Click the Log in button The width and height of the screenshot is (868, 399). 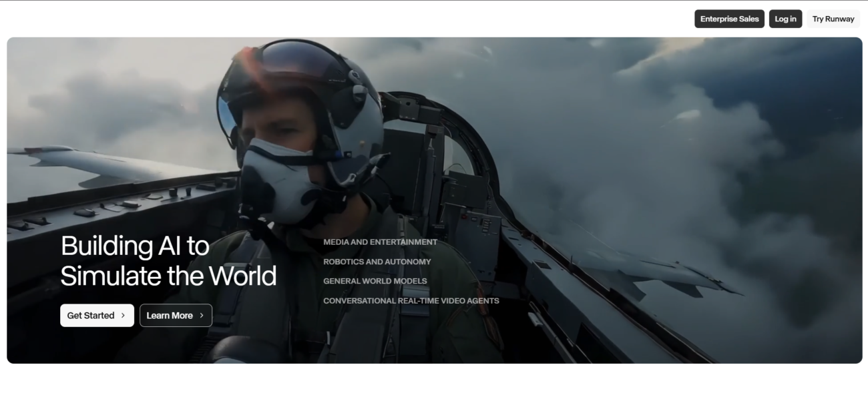pyautogui.click(x=785, y=19)
